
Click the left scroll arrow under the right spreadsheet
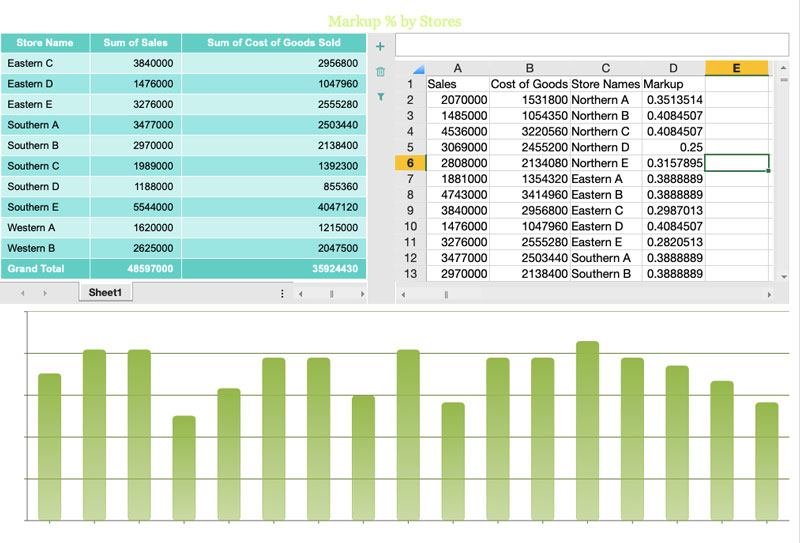[403, 295]
